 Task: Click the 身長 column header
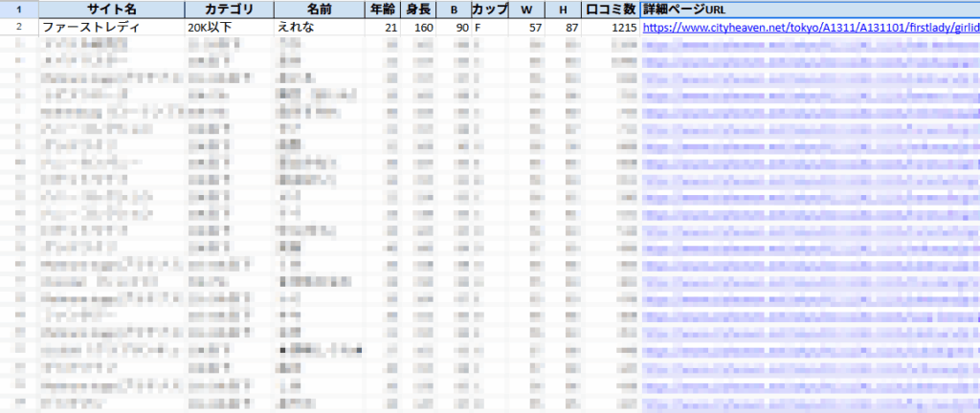pyautogui.click(x=419, y=10)
